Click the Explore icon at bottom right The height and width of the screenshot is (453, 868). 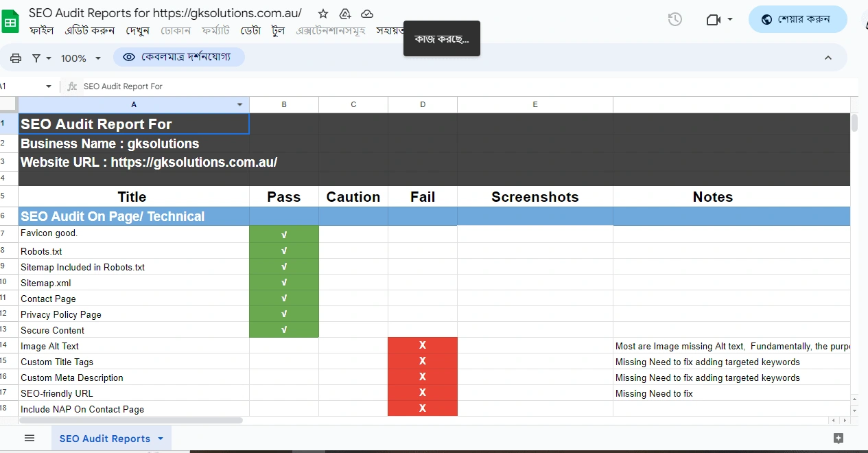[x=838, y=438]
